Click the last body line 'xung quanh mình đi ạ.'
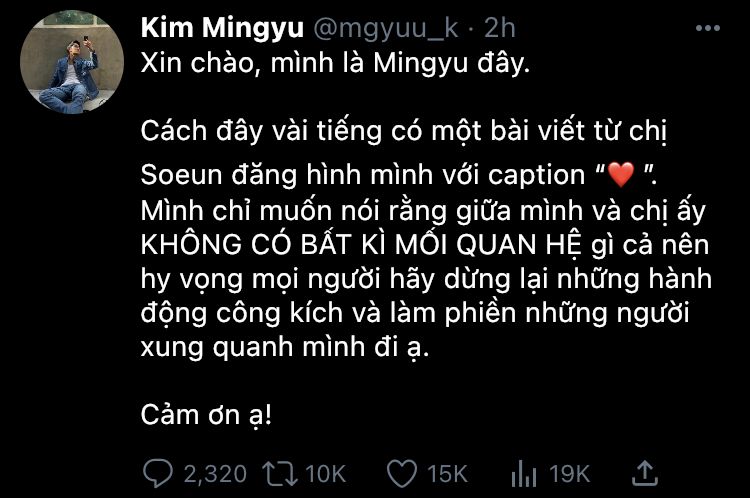 tap(285, 347)
